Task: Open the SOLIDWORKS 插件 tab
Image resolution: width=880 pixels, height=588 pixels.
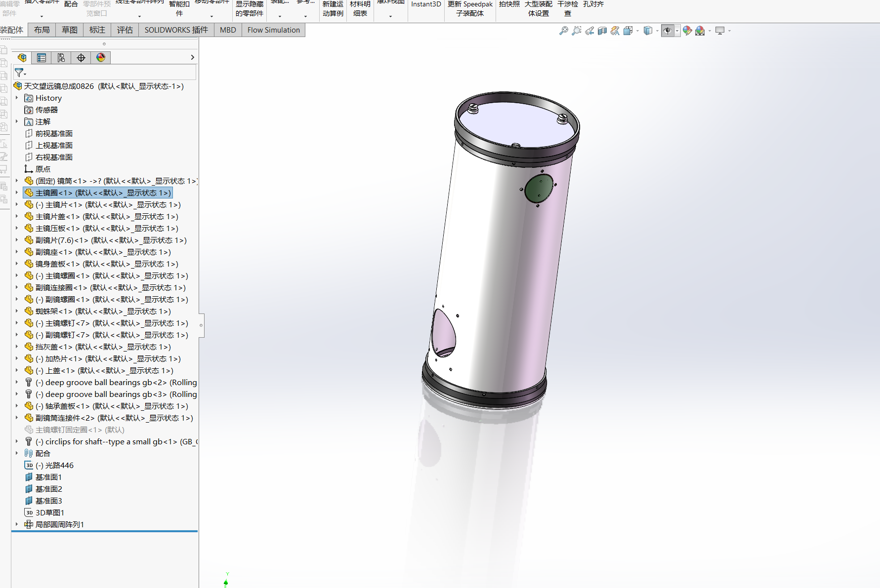Action: (176, 30)
